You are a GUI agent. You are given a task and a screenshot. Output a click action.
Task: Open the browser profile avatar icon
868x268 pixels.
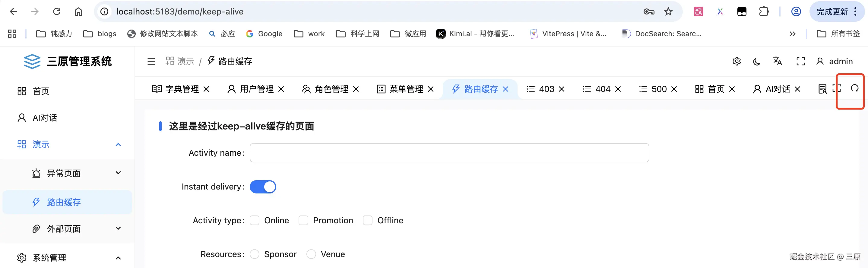coord(796,11)
